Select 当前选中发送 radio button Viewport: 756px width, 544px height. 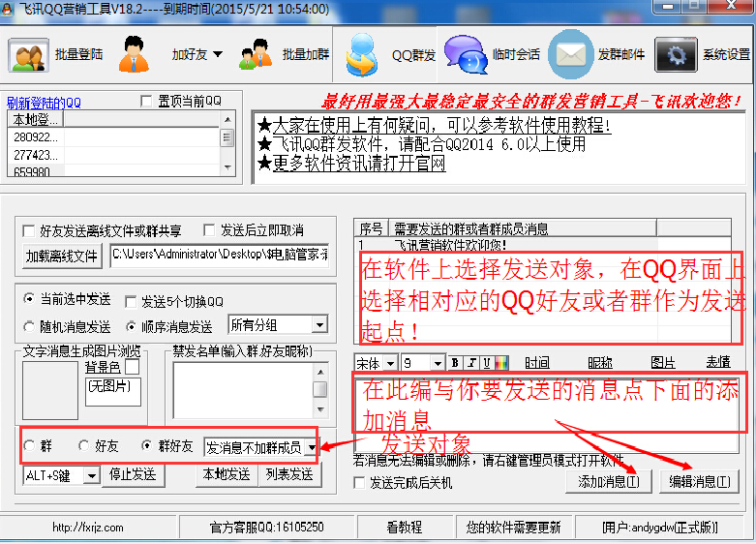(x=29, y=299)
